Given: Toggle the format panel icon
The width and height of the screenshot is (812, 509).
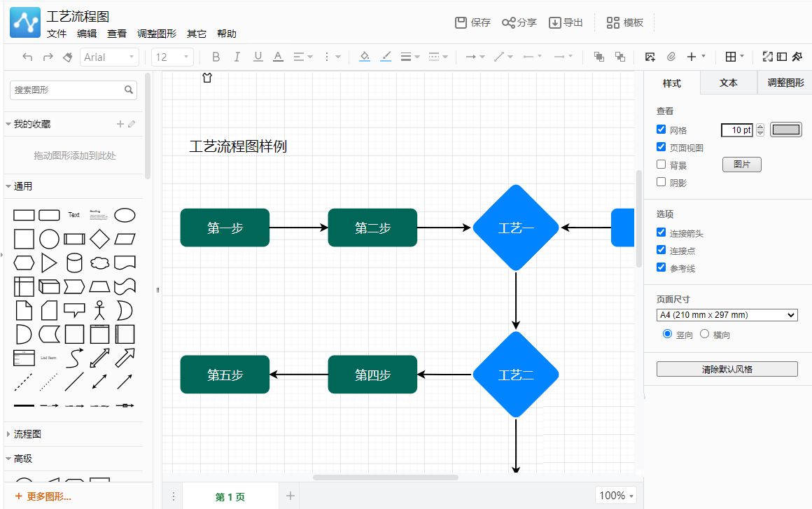Looking at the screenshot, I should tap(782, 57).
